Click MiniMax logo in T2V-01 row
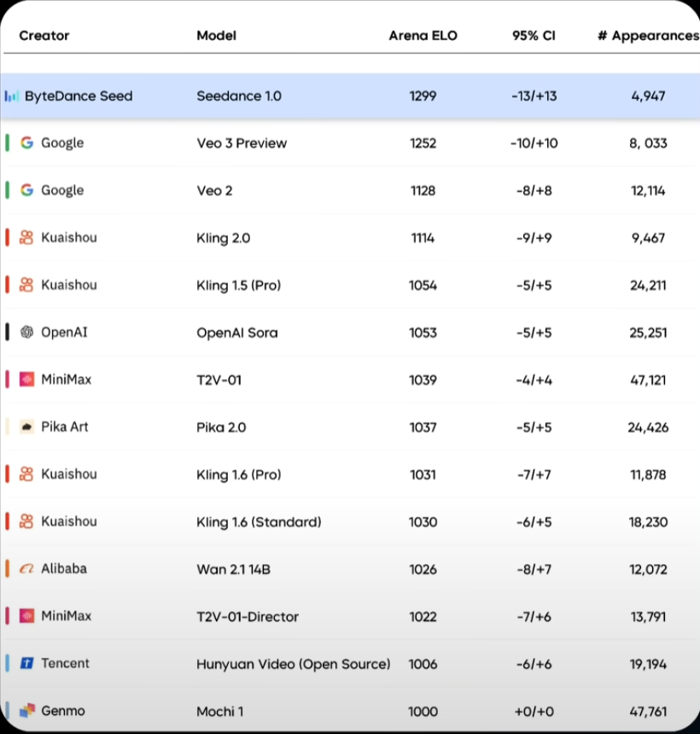 [26, 380]
